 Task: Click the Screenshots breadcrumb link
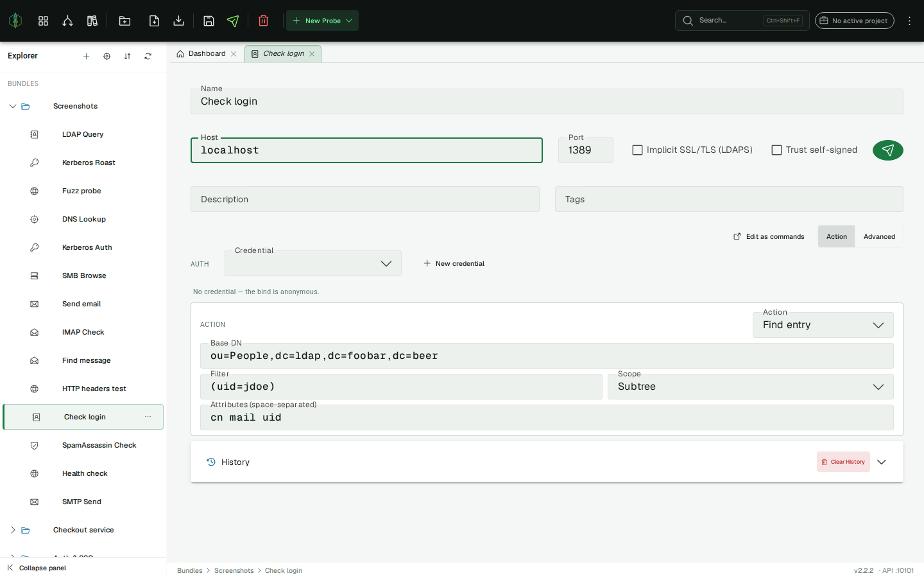click(234, 570)
